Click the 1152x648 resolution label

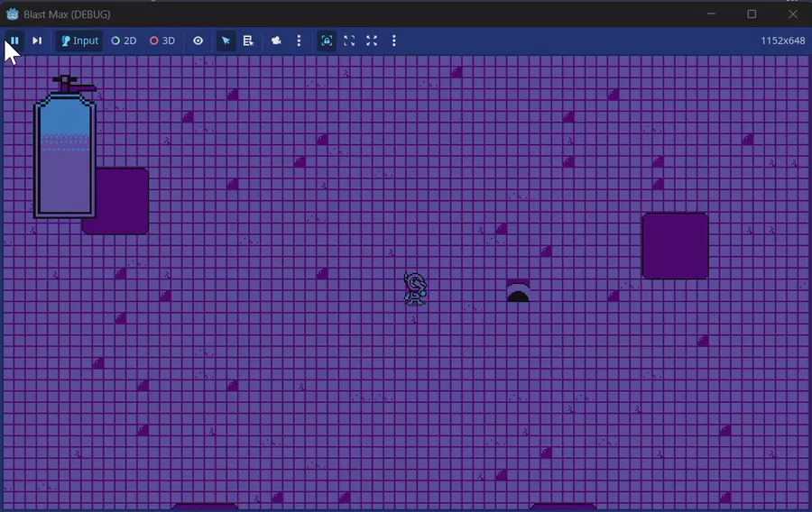782,41
